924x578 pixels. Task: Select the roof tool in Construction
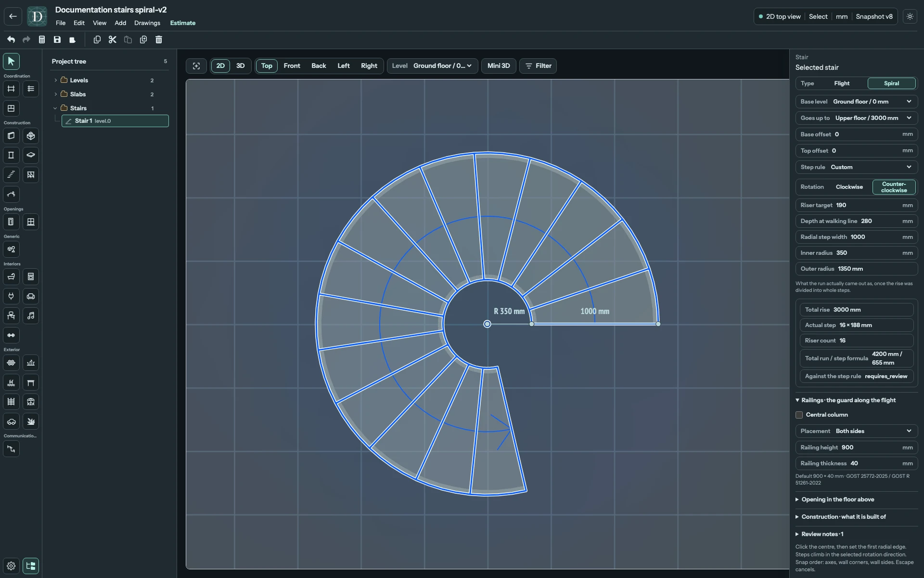coord(11,195)
